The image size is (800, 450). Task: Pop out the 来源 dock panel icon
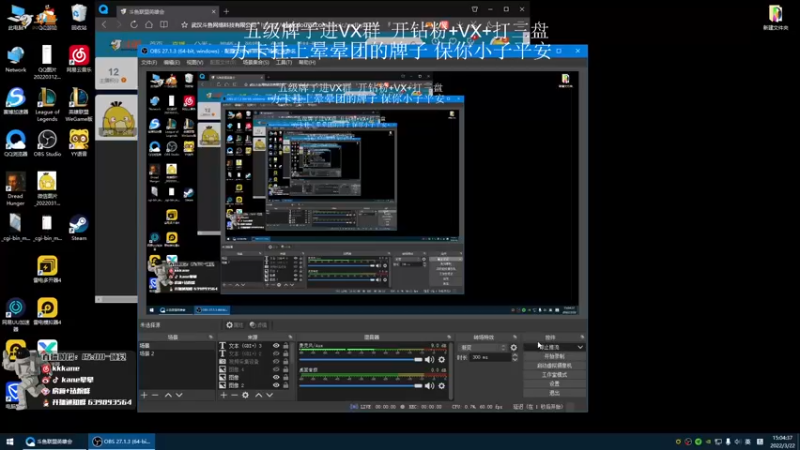[x=290, y=337]
